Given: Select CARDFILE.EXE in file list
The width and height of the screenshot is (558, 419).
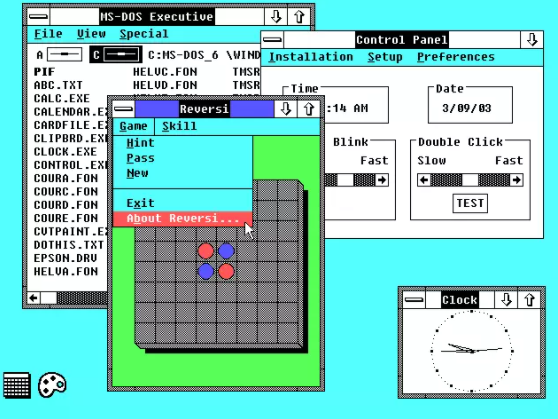Looking at the screenshot, I should (70, 125).
